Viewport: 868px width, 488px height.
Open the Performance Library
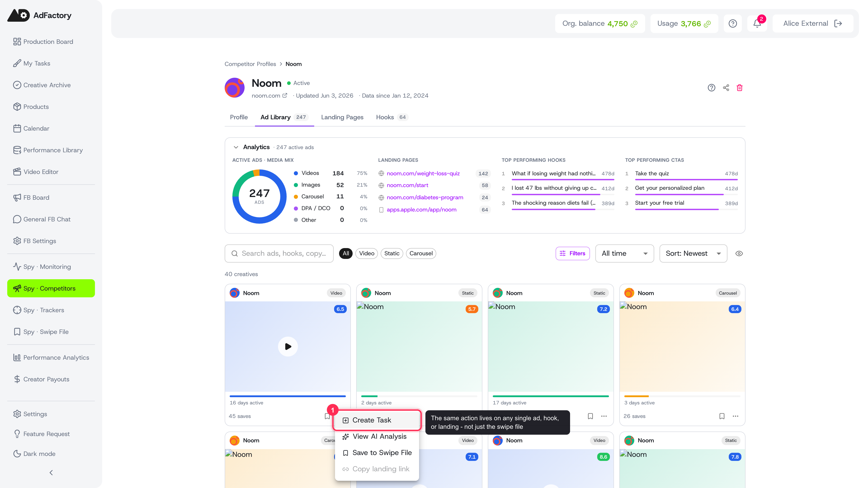tap(51, 150)
